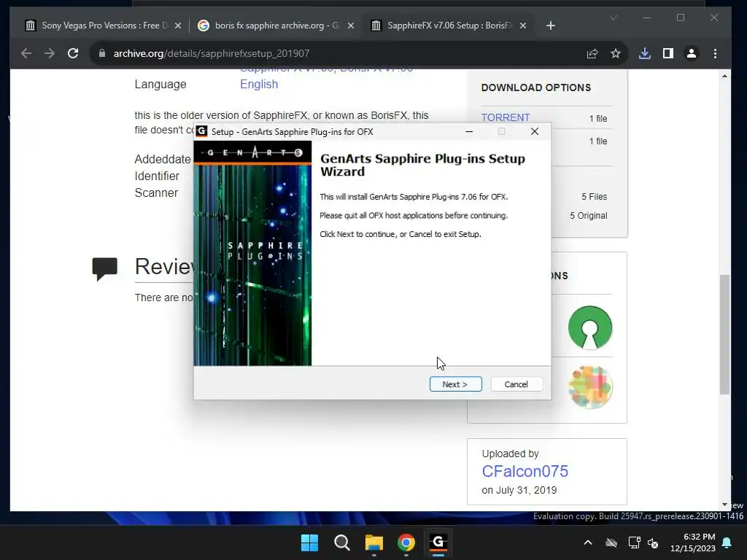Open Chrome downloads icon
Screen dimensions: 747x560
(x=645, y=53)
